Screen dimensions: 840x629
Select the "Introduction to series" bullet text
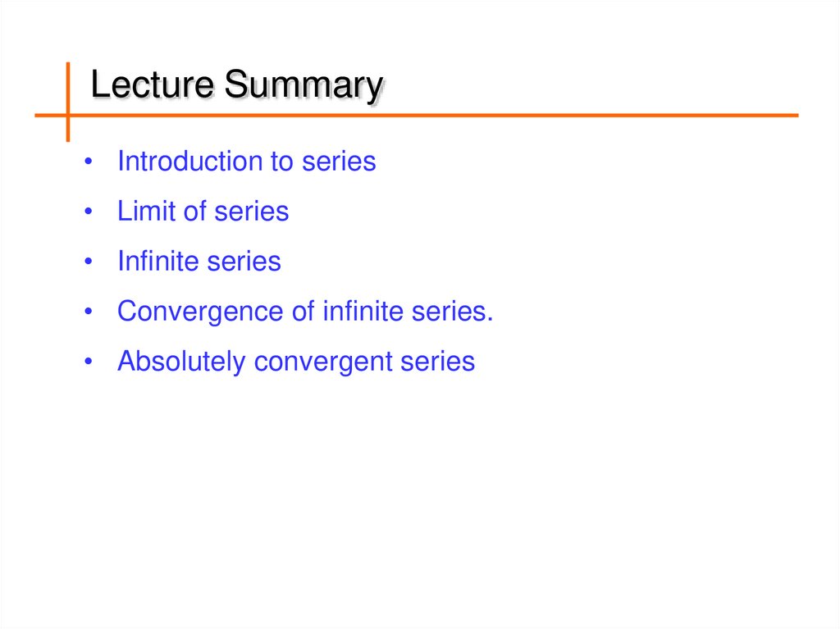click(x=246, y=162)
